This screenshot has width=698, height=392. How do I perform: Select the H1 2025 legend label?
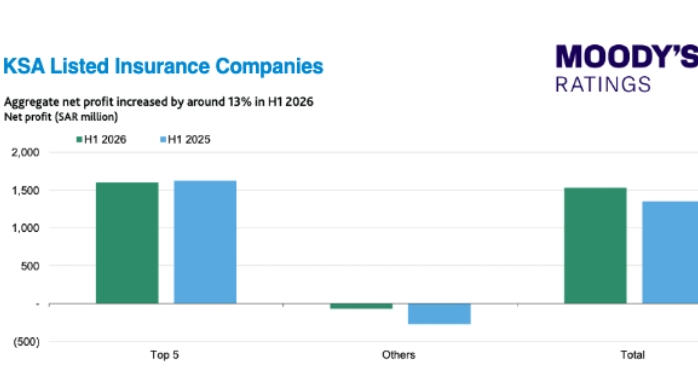(x=189, y=140)
